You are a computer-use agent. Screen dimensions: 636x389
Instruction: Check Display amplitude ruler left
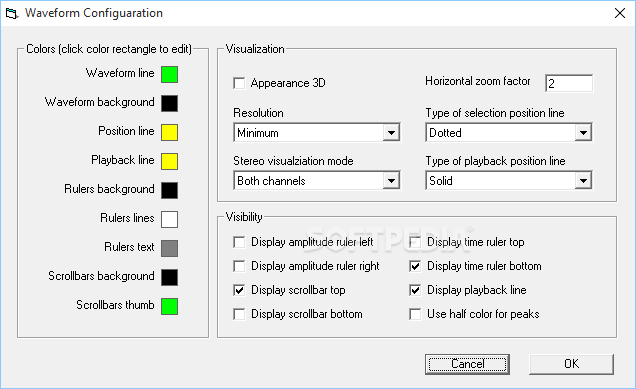(239, 242)
